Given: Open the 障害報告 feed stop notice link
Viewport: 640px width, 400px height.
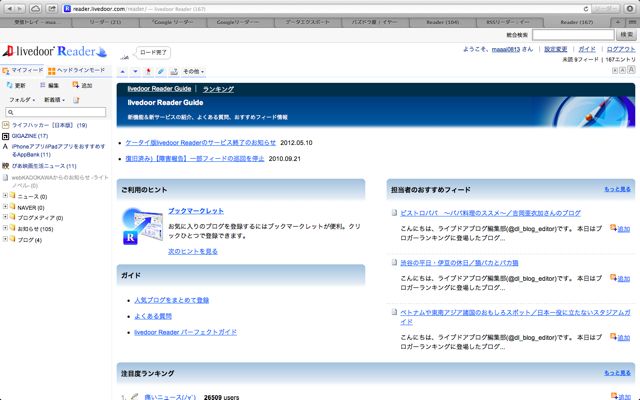Looking at the screenshot, I should (x=195, y=158).
